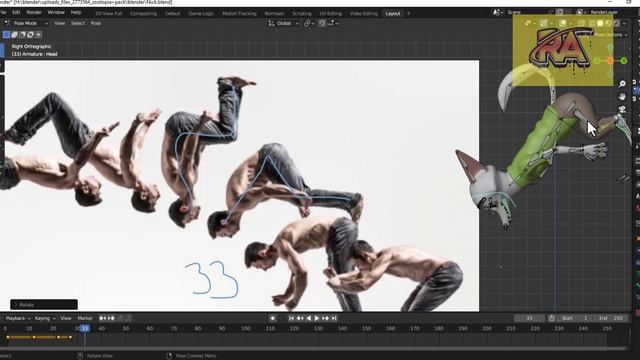This screenshot has height=360, width=640.
Task: Click the zoom magnifier viewport navigation icon
Action: click(x=622, y=84)
